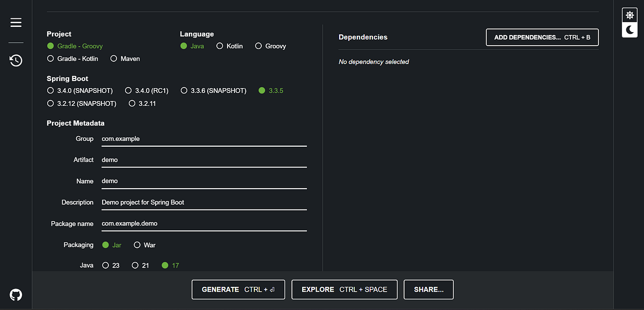The height and width of the screenshot is (310, 644).
Task: Click the history icon in the sidebar
Action: [x=16, y=61]
